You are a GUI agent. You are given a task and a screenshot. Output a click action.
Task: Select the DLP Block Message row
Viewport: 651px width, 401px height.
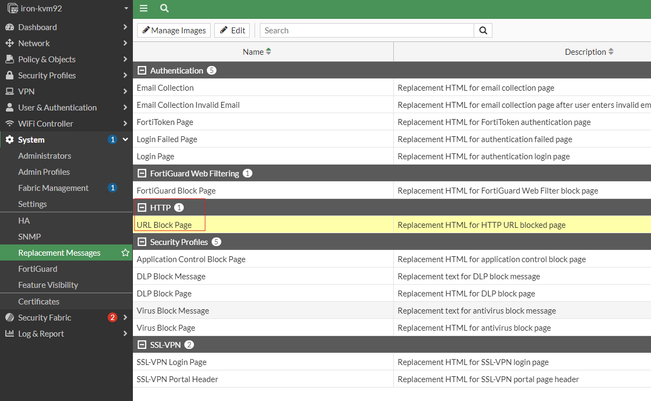click(392, 276)
